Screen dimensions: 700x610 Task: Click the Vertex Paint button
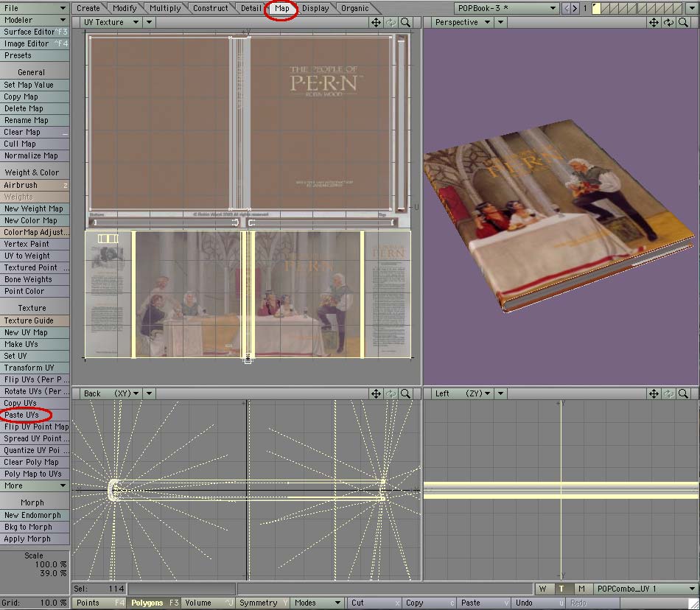click(35, 244)
